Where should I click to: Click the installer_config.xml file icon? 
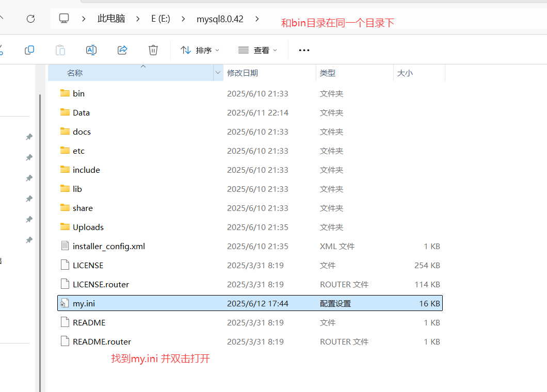pyautogui.click(x=65, y=246)
